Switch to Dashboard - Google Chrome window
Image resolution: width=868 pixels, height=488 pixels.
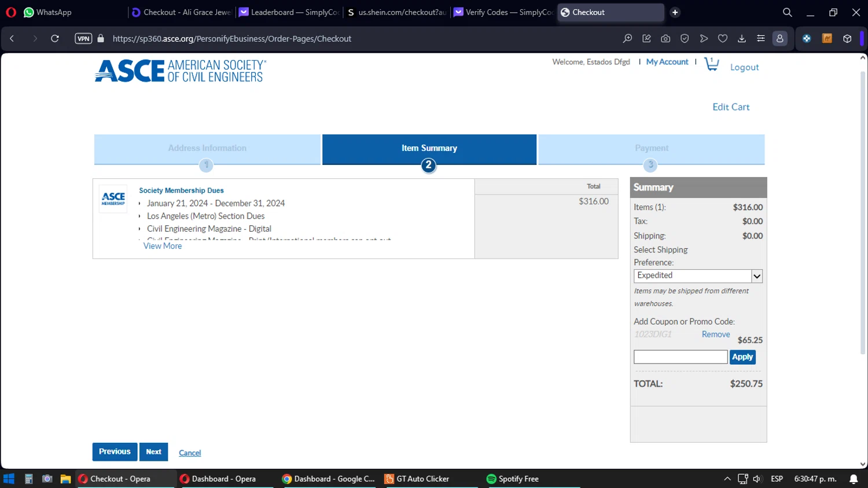(328, 479)
